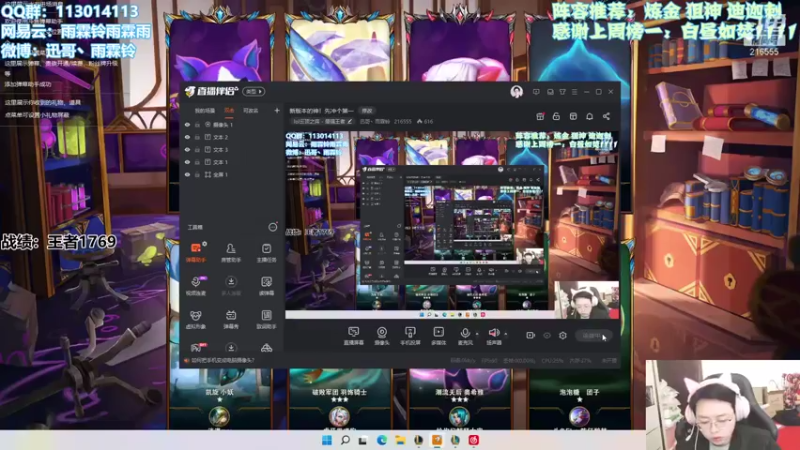
Task: Open the 读弹幕 tool
Action: point(266,286)
